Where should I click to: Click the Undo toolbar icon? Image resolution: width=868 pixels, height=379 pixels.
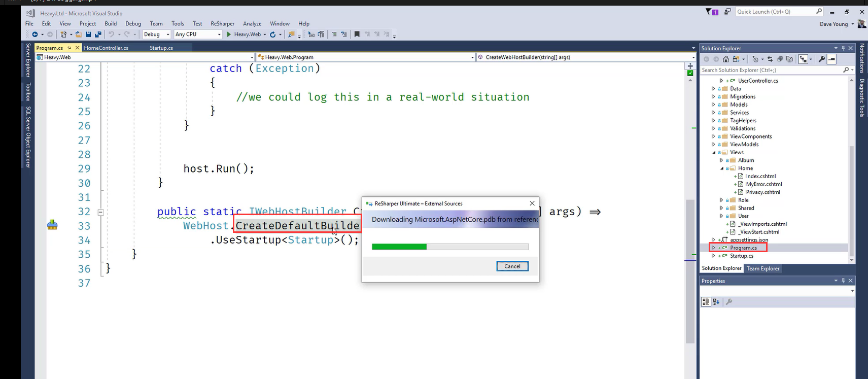[x=111, y=35]
